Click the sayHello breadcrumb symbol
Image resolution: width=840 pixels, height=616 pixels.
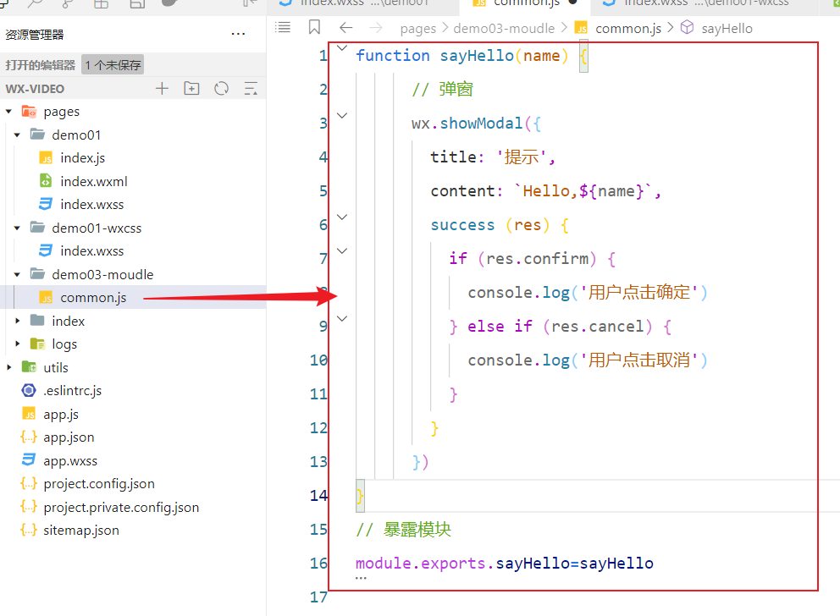[727, 29]
